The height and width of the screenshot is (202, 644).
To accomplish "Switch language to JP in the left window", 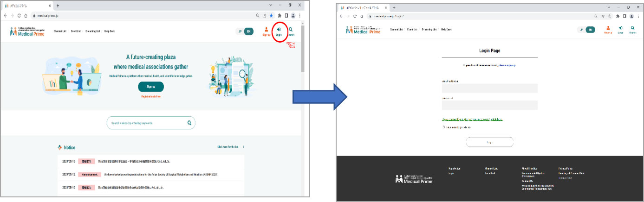I will tap(240, 32).
